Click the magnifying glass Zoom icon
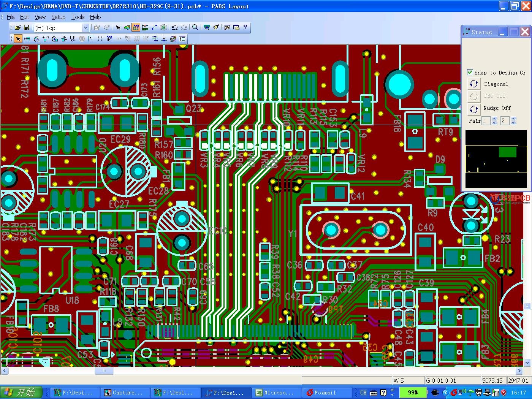This screenshot has width=532, height=399. point(195,27)
